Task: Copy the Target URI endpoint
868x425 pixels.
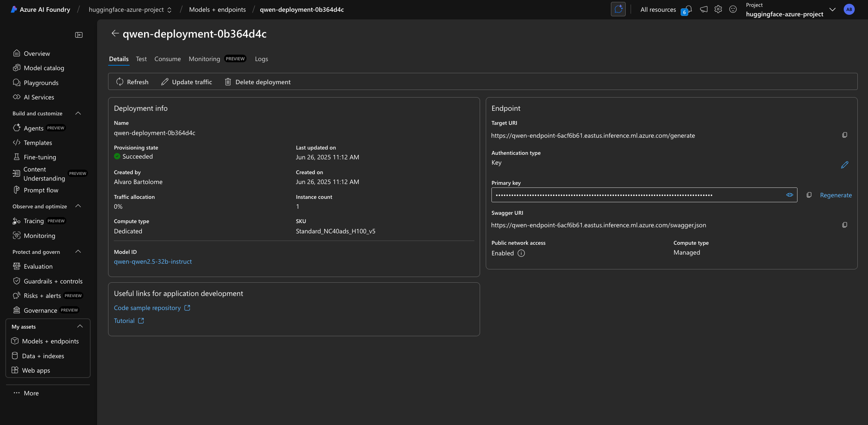Action: click(845, 135)
